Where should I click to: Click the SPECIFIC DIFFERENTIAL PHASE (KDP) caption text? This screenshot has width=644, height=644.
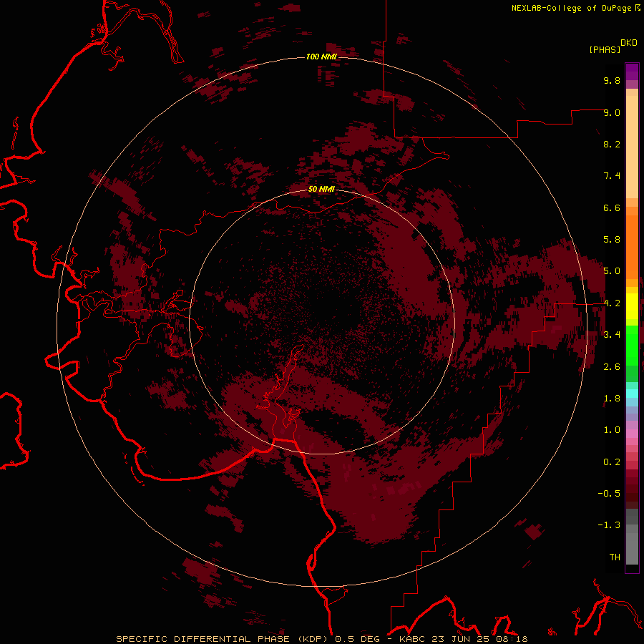pyautogui.click(x=223, y=639)
